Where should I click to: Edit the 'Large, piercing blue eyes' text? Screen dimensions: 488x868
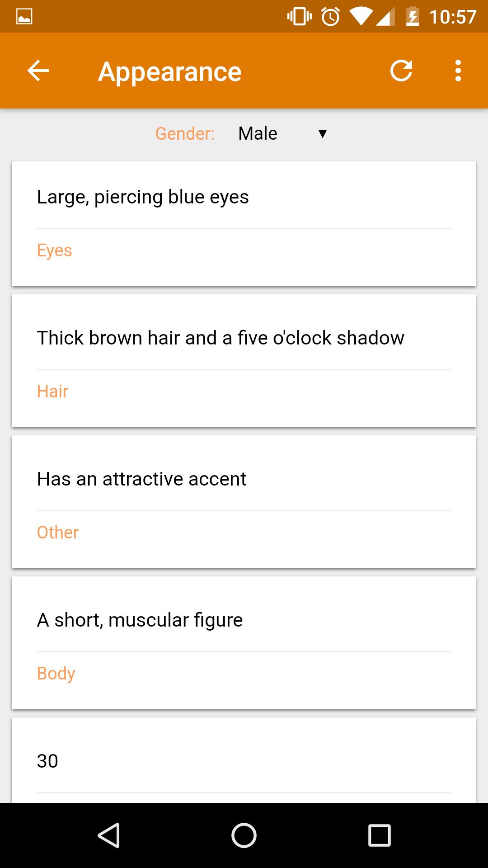point(143,196)
